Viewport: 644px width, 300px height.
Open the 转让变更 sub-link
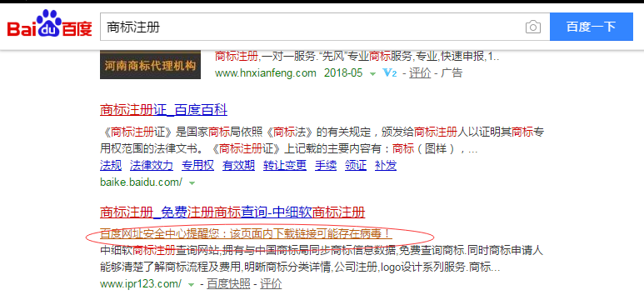tap(285, 165)
